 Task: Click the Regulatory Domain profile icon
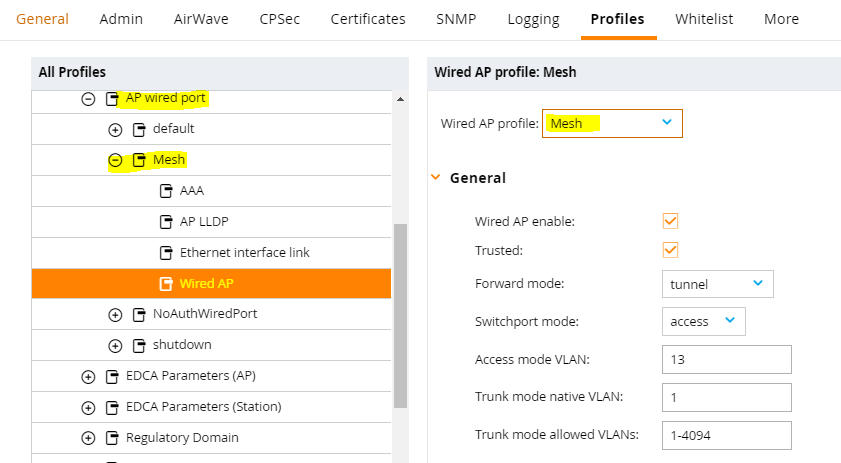[112, 438]
